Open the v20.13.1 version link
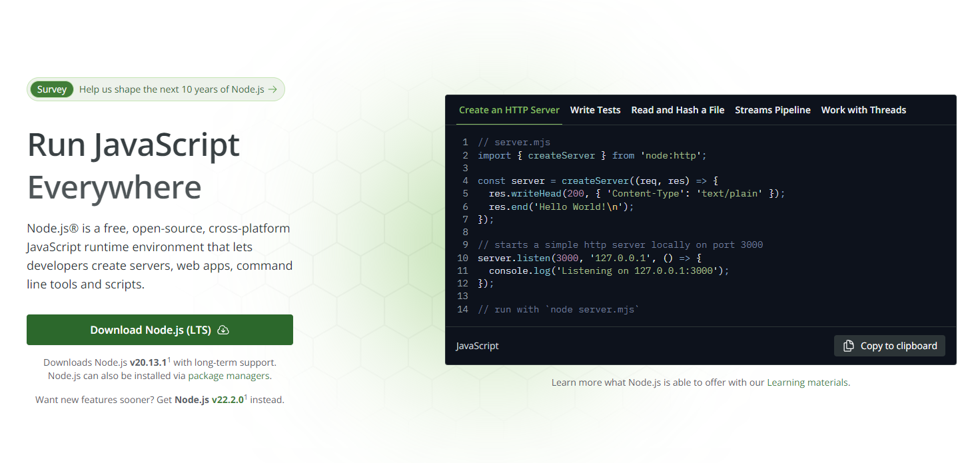Screen dimensions: 980x463 tap(148, 363)
